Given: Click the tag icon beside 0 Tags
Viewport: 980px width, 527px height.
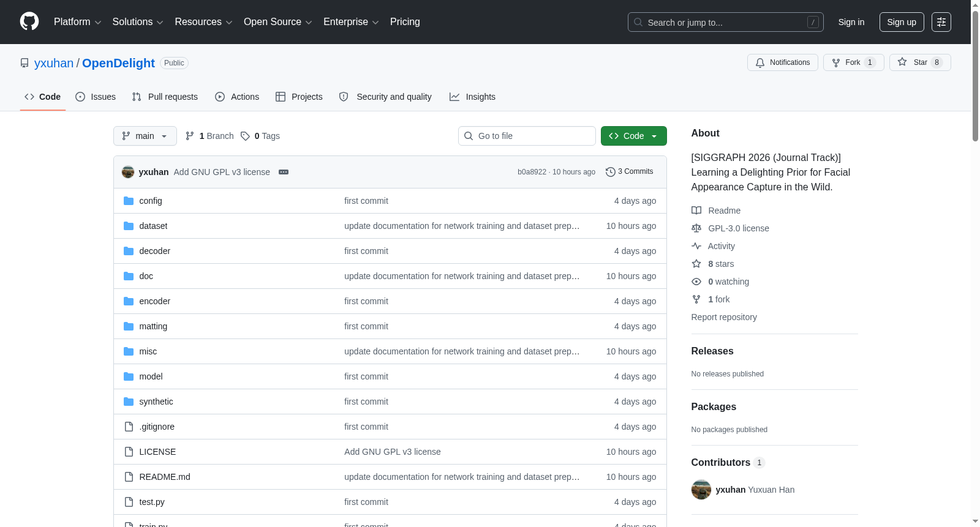Looking at the screenshot, I should coord(245,136).
